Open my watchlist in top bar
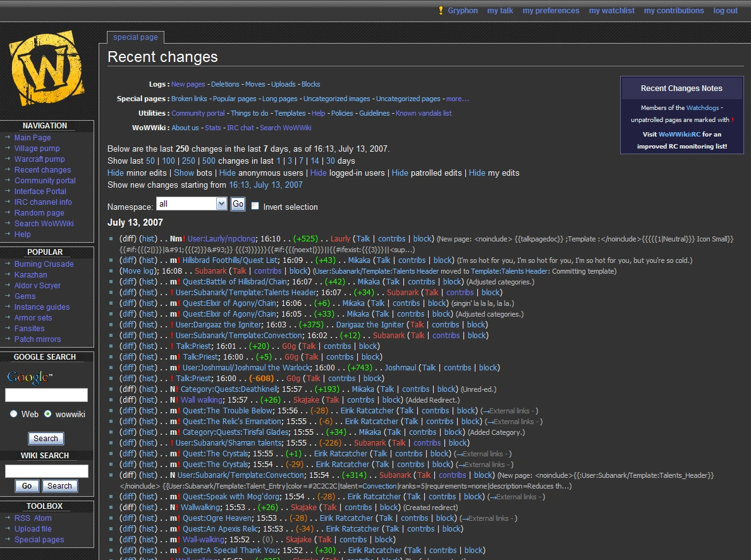The height and width of the screenshot is (560, 751). click(612, 11)
